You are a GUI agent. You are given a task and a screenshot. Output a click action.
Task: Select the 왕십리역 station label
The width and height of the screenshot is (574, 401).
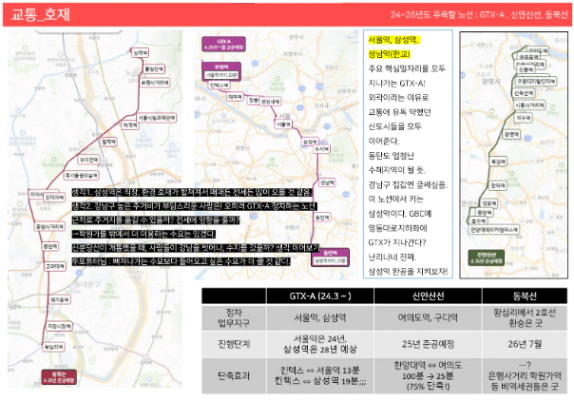click(x=53, y=346)
